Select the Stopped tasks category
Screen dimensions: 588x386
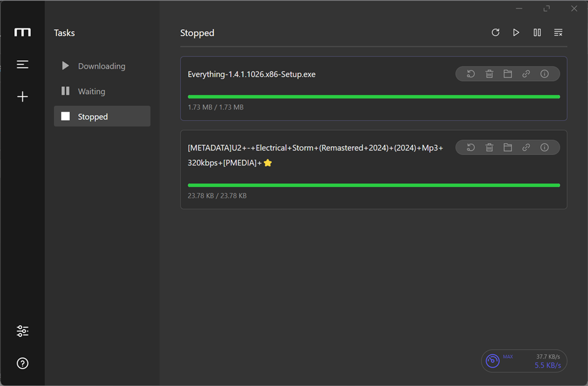(102, 116)
